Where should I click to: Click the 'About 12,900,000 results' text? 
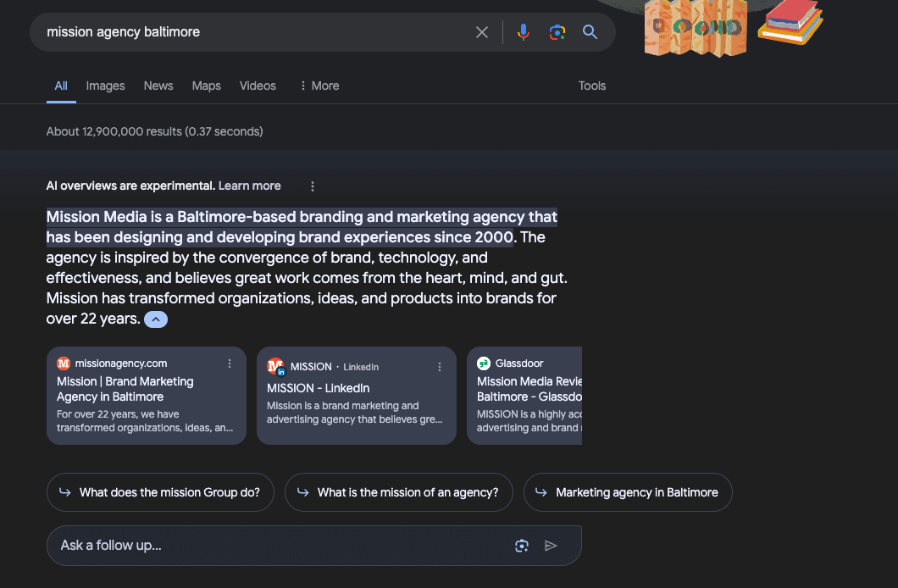(x=155, y=131)
